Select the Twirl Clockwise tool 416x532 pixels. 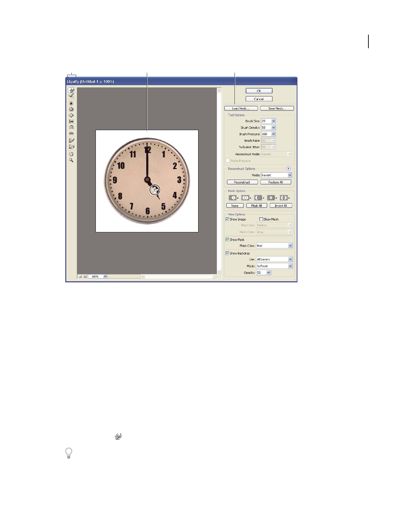tap(71, 103)
